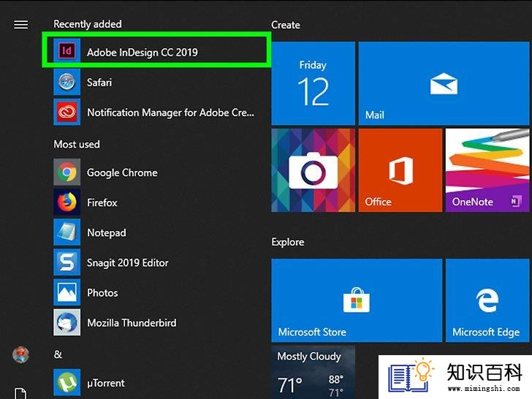This screenshot has height=399, width=532.
Task: Click the & alphabet section header
Action: 58,354
